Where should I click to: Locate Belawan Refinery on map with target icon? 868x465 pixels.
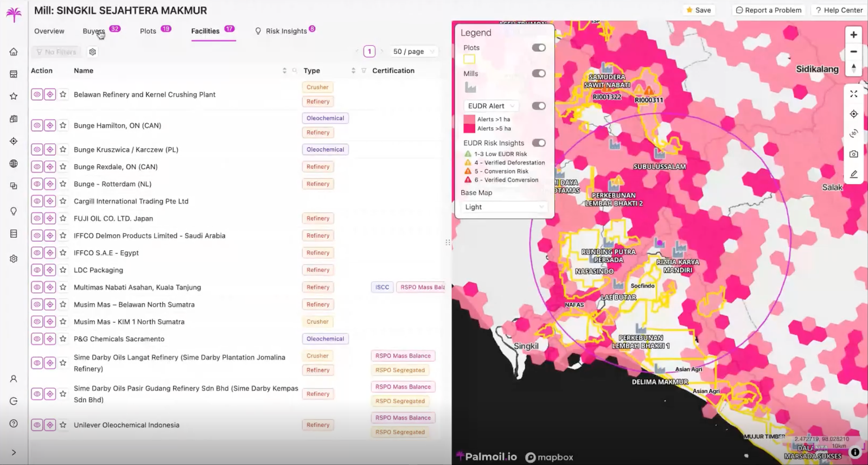(50, 94)
